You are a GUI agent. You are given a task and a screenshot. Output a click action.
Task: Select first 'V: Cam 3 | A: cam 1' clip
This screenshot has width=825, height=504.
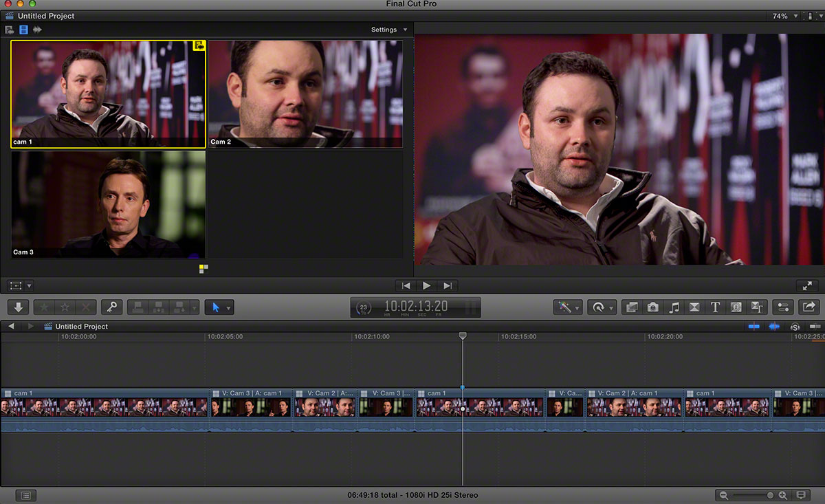tap(252, 410)
